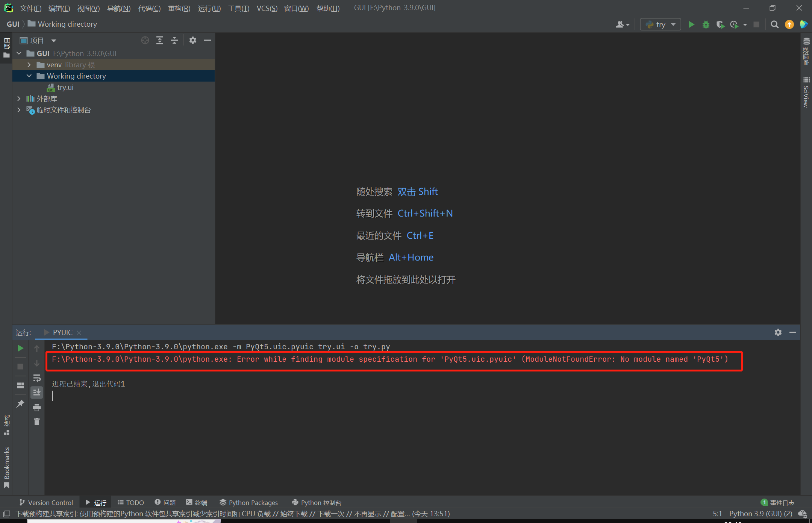Viewport: 812px width, 523px height.
Task: Open the 问题 tool window
Action: pos(165,503)
